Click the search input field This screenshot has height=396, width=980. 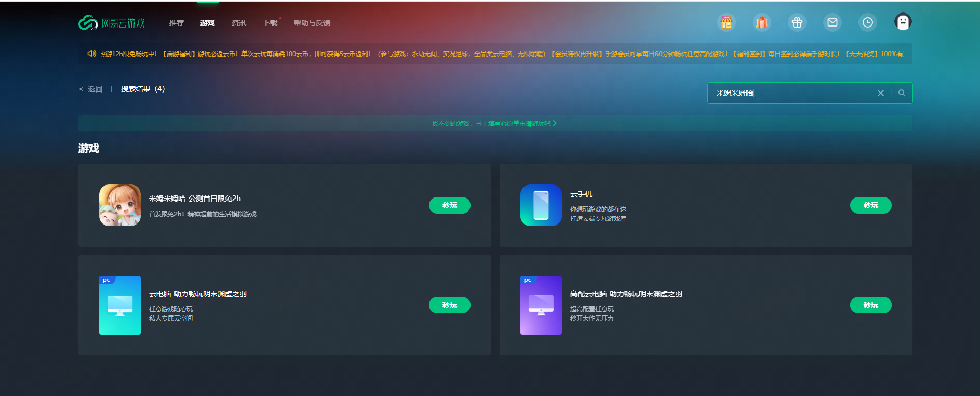[x=789, y=93]
